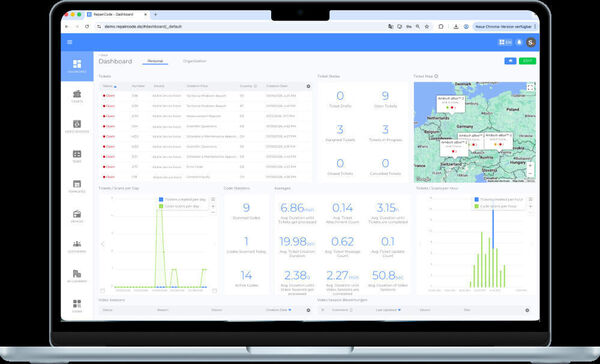Open the Video Sessions sidebar item
Viewport: 600px width, 364px height.
[77, 126]
